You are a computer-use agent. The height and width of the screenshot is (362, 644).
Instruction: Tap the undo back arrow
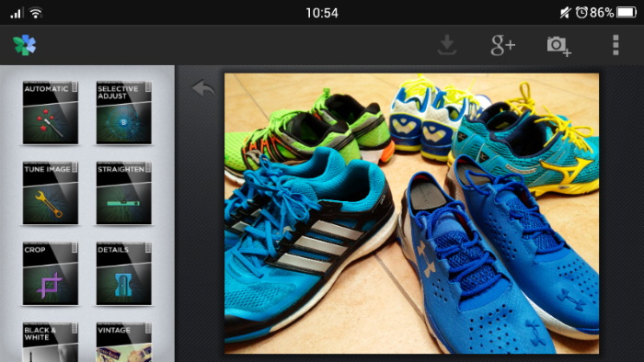coord(203,87)
